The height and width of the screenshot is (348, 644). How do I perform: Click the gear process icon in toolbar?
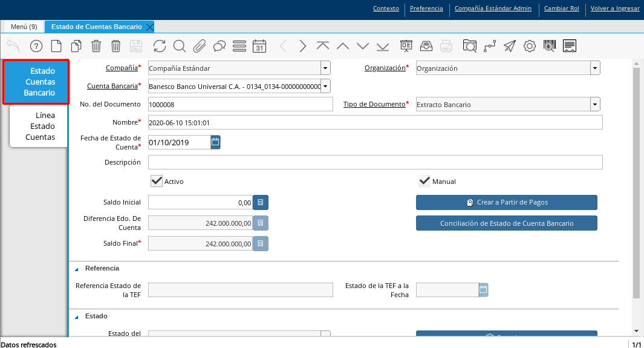(530, 46)
